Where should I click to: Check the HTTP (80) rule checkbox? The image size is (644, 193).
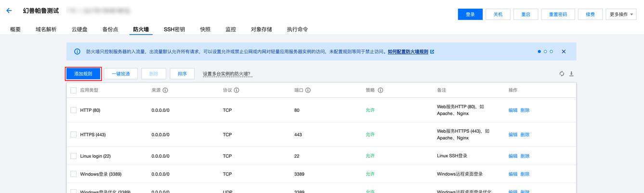74,110
